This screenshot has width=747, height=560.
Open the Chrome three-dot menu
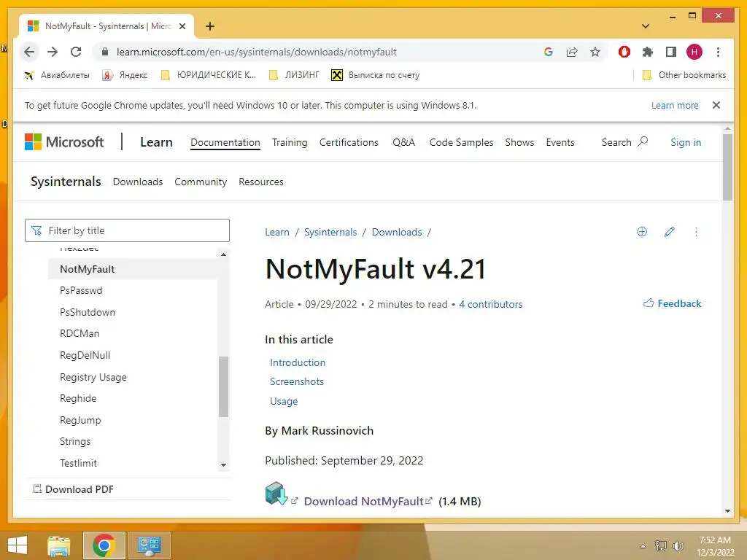pos(718,52)
